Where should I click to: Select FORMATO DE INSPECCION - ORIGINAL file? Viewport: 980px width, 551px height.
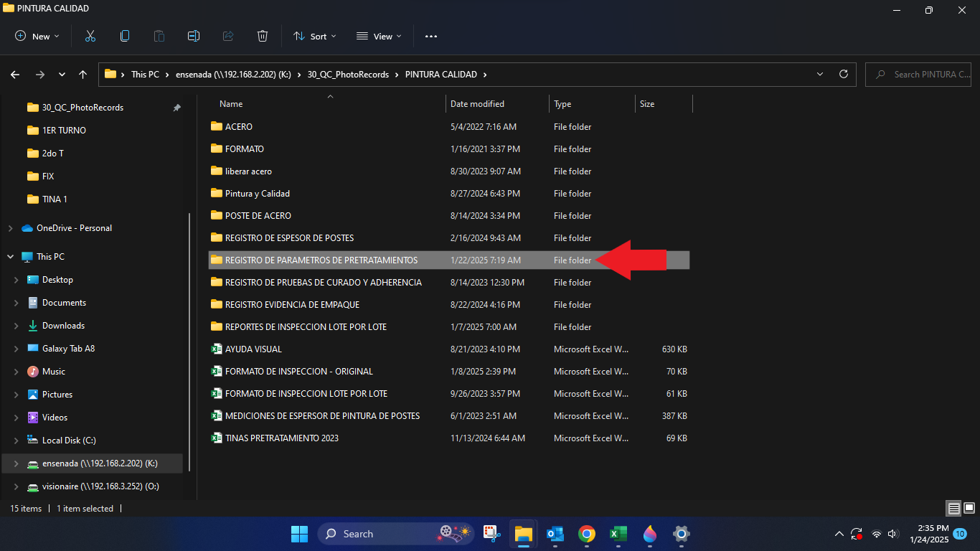click(299, 372)
